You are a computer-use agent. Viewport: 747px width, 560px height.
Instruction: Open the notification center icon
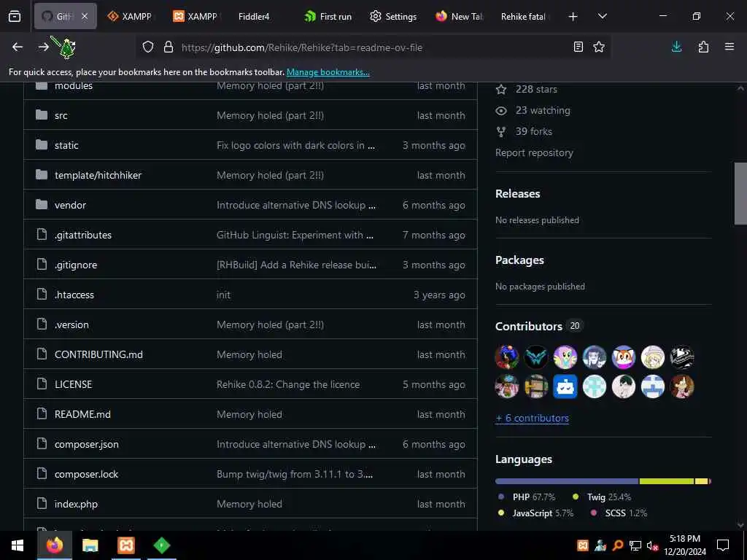[723, 545]
